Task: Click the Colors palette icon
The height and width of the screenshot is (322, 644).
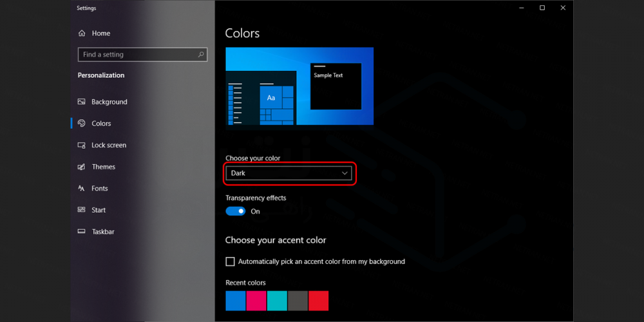Action: click(x=82, y=124)
